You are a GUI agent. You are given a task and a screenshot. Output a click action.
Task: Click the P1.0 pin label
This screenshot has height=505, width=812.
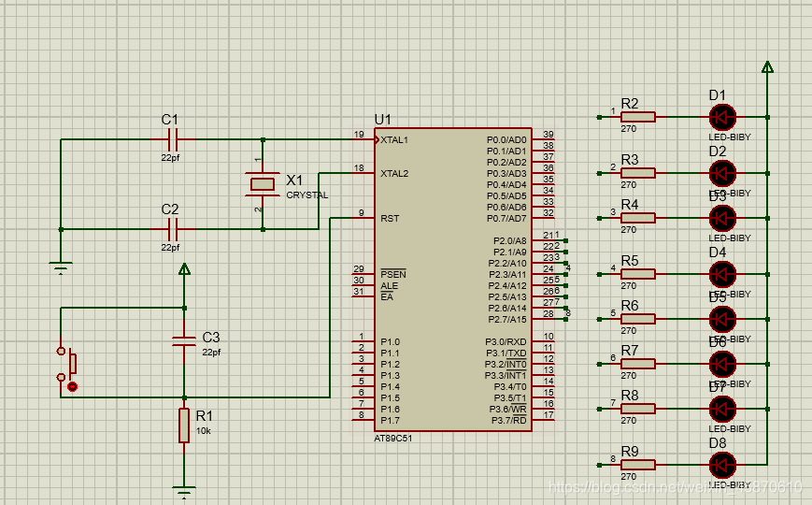(390, 342)
